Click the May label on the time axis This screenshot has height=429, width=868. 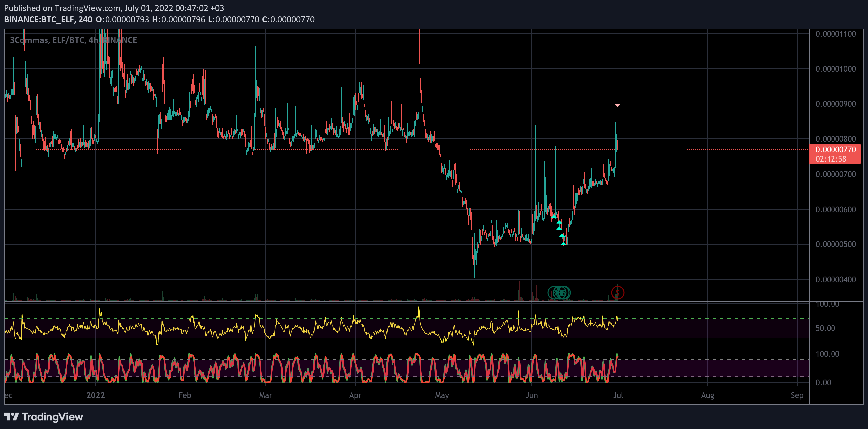pos(442,395)
